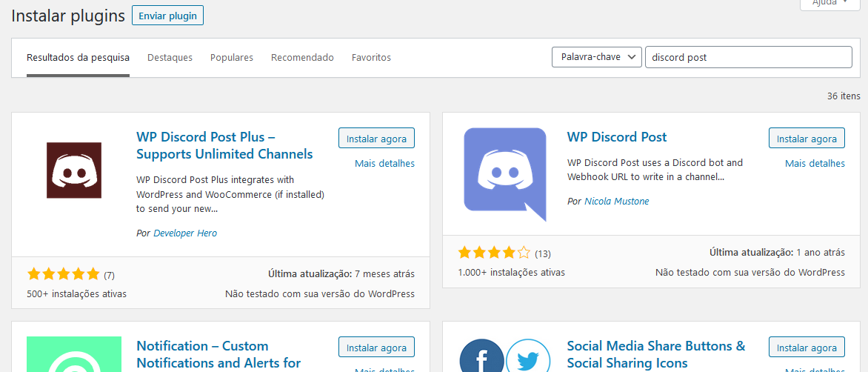Install WP Discord Post Plus now

(376, 138)
